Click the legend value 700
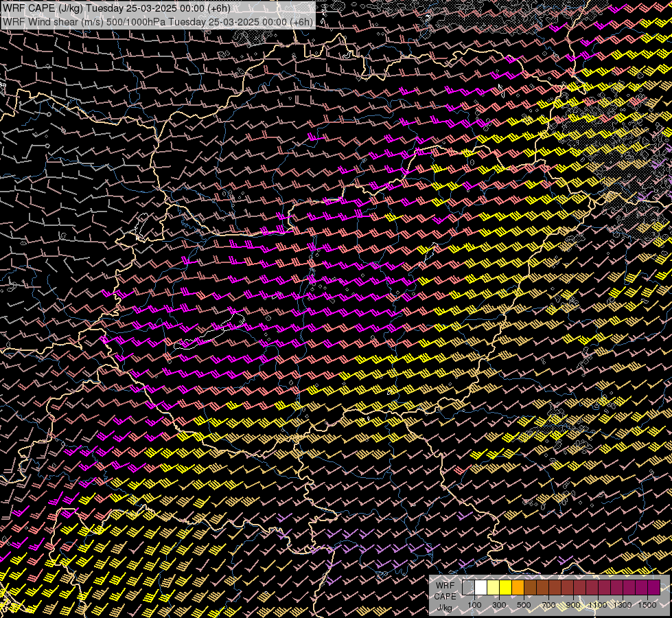 point(548,605)
